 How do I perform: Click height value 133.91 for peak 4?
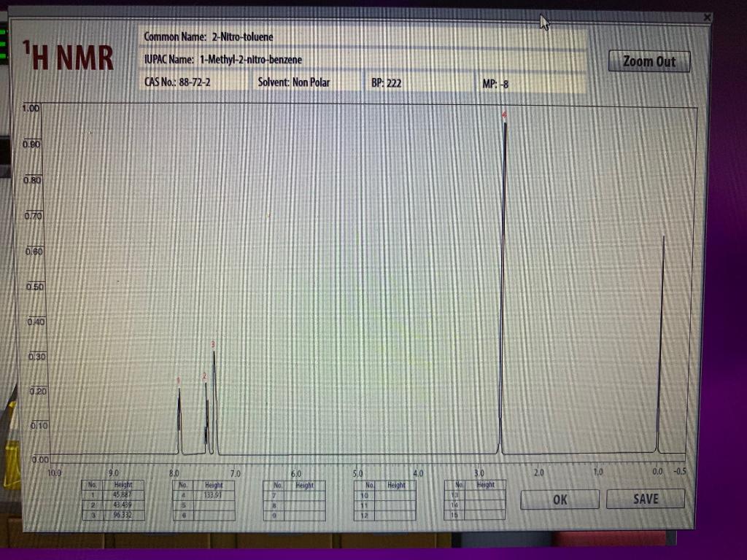(214, 495)
